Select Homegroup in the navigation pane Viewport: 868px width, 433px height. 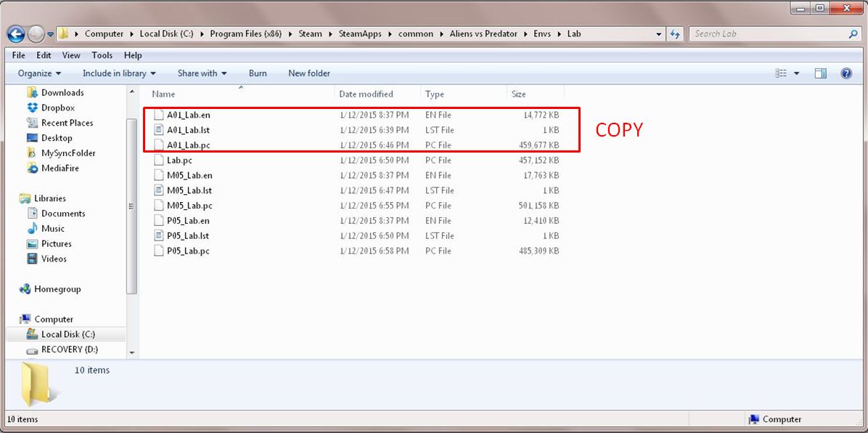57,289
